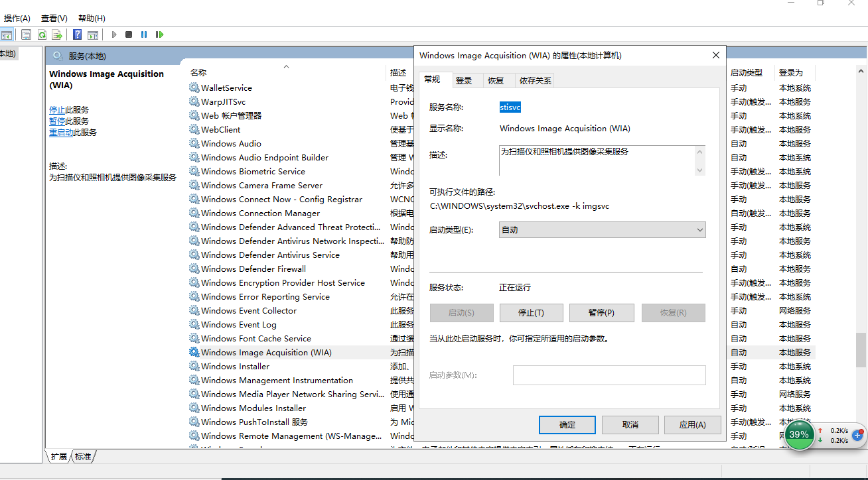Click the 重启动 link in left description pane

pos(61,132)
